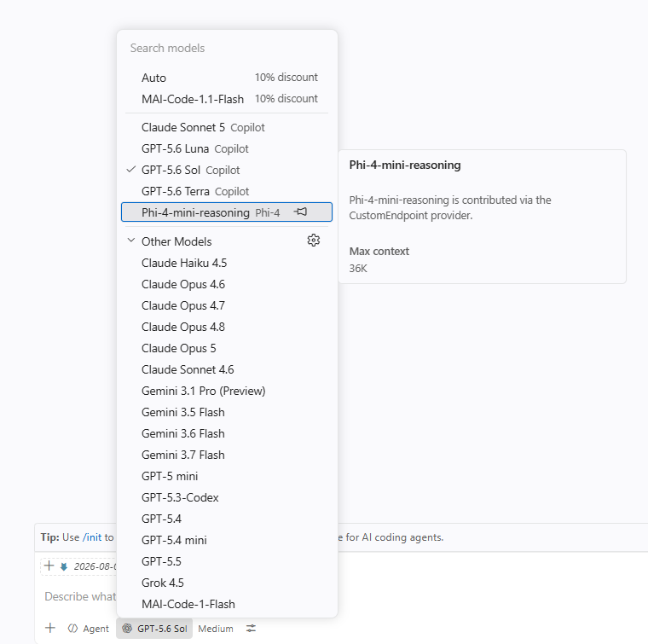Select GPT-5.3-Codex model

tap(227, 497)
